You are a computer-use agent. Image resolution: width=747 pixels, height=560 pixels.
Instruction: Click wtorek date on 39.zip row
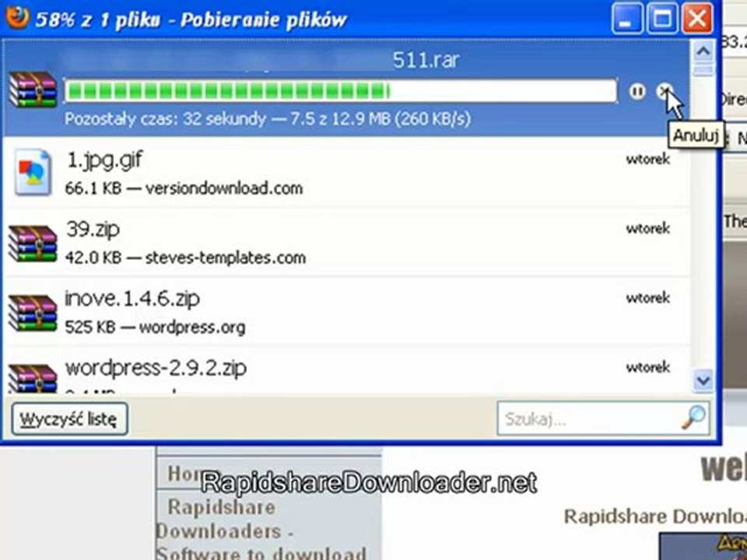coord(648,229)
